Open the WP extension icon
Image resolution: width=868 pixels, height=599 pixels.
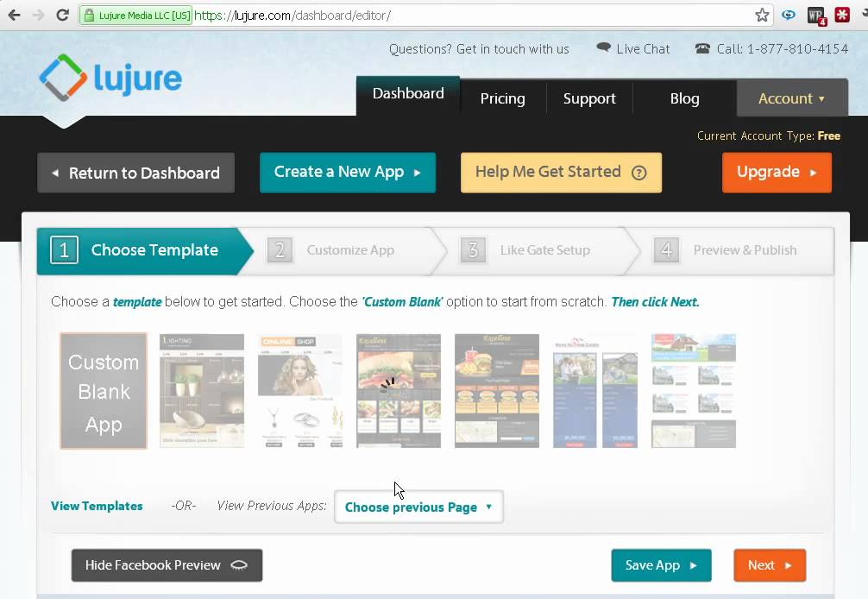[816, 16]
